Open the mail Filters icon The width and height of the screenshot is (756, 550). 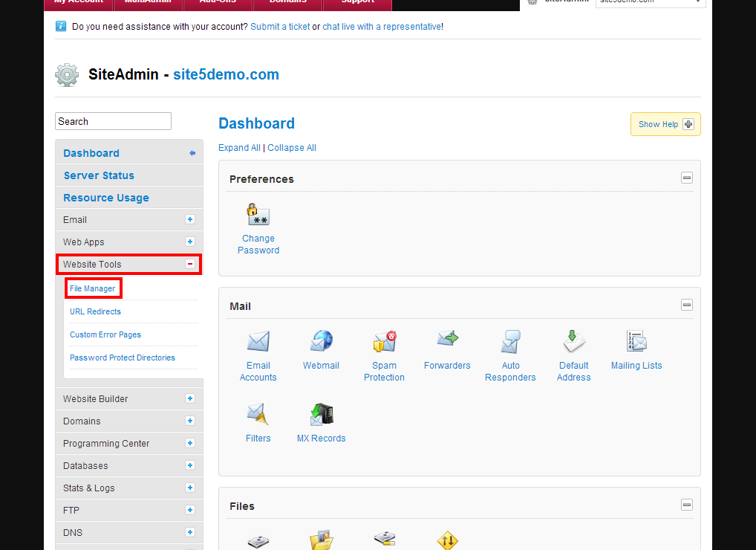(258, 414)
